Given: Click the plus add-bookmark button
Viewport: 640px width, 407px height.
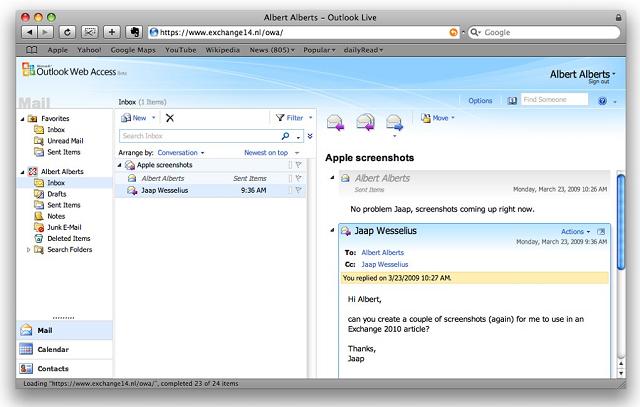Looking at the screenshot, I should [x=111, y=32].
